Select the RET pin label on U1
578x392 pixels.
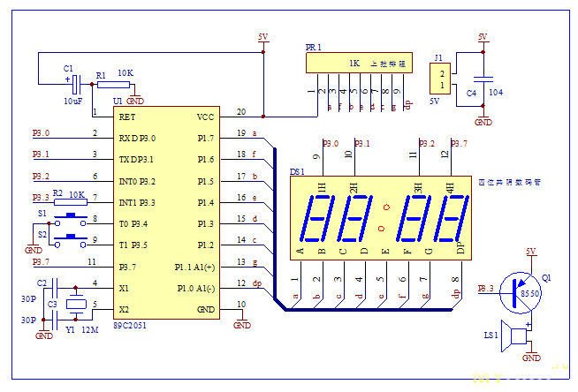click(x=126, y=117)
